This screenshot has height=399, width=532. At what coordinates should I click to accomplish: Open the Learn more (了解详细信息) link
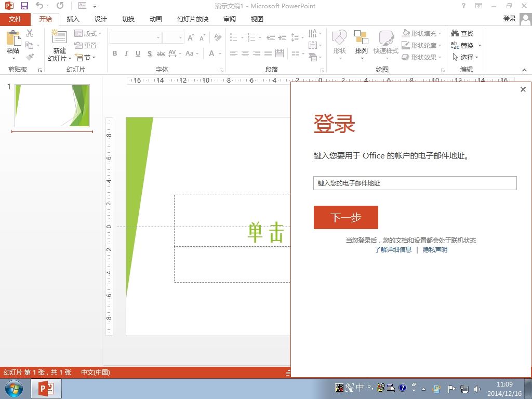click(393, 250)
